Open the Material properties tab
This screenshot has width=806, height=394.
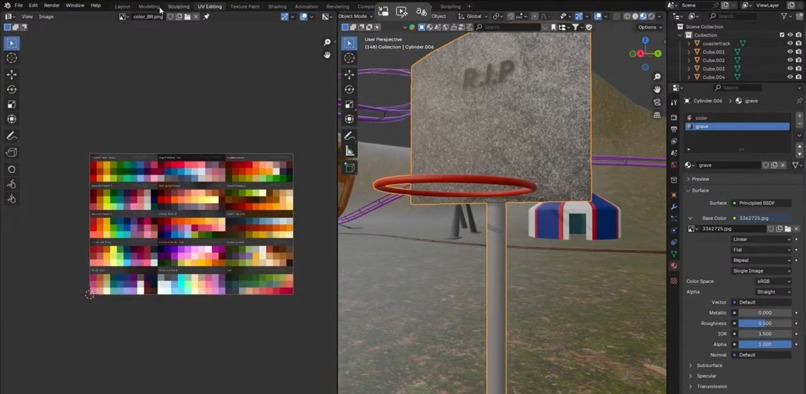tap(674, 266)
